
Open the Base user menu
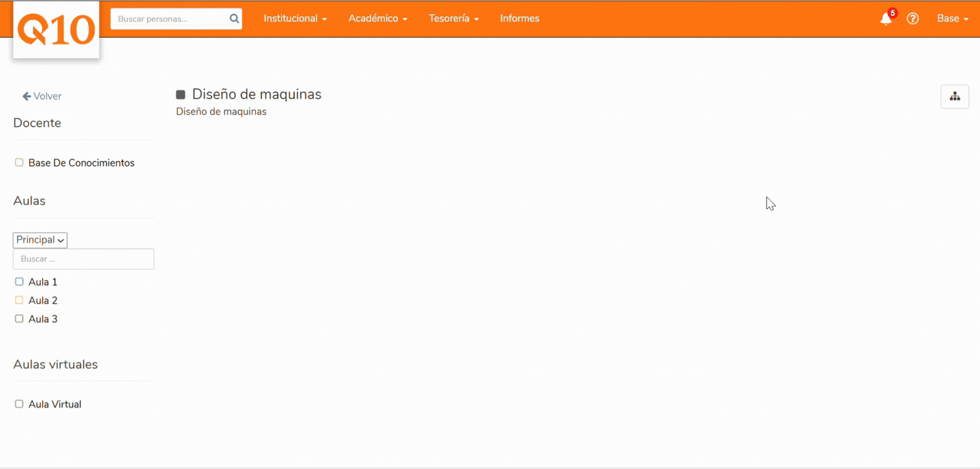[x=953, y=18]
